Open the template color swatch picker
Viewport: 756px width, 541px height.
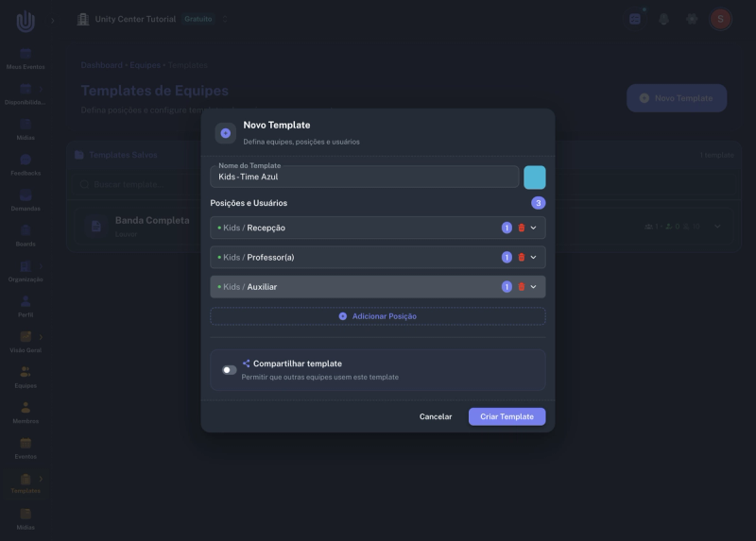click(x=534, y=178)
